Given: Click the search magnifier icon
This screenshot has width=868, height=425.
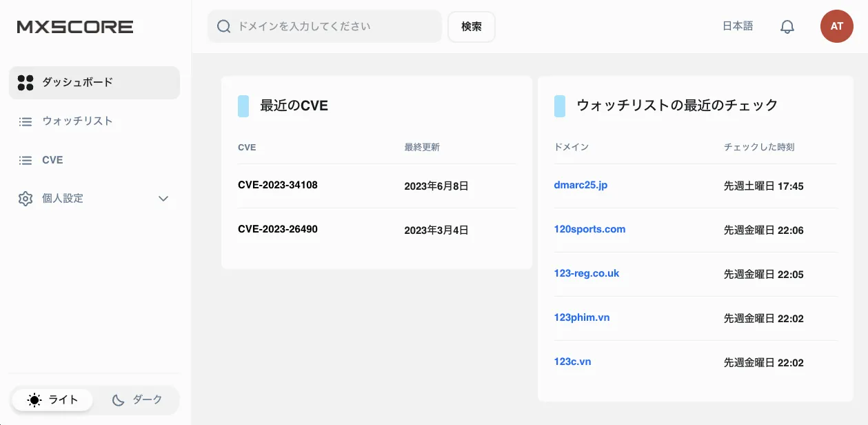Looking at the screenshot, I should point(223,27).
